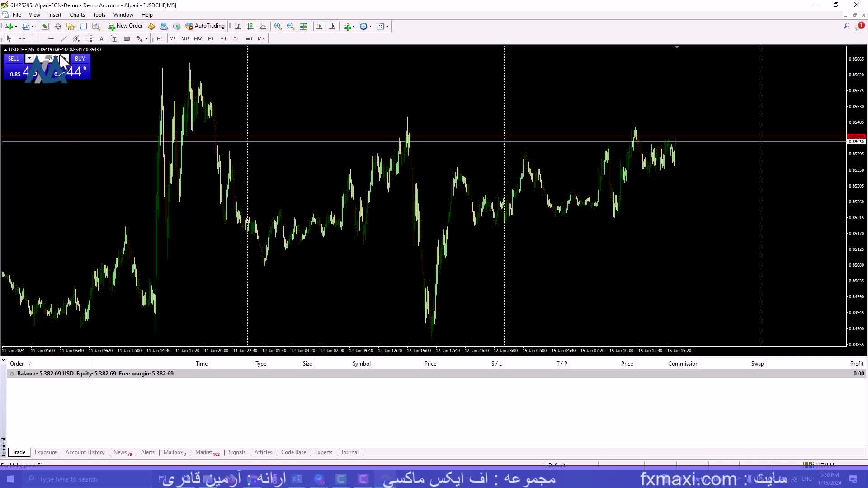This screenshot has width=868, height=488.
Task: Zoom out of the chart
Action: 290,26
